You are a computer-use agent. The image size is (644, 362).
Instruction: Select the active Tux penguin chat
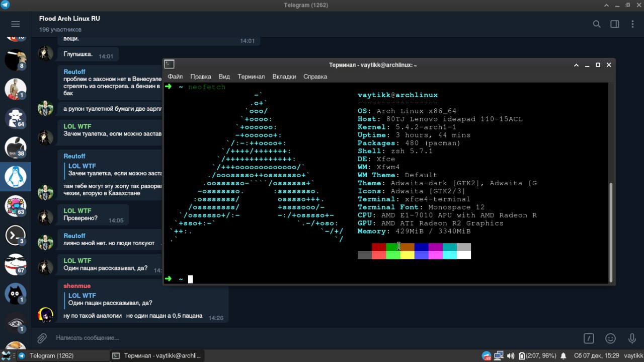(15, 177)
